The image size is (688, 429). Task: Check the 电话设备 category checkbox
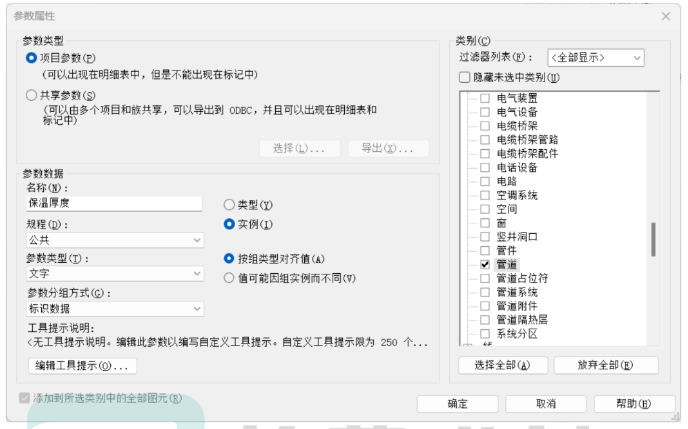pos(485,168)
